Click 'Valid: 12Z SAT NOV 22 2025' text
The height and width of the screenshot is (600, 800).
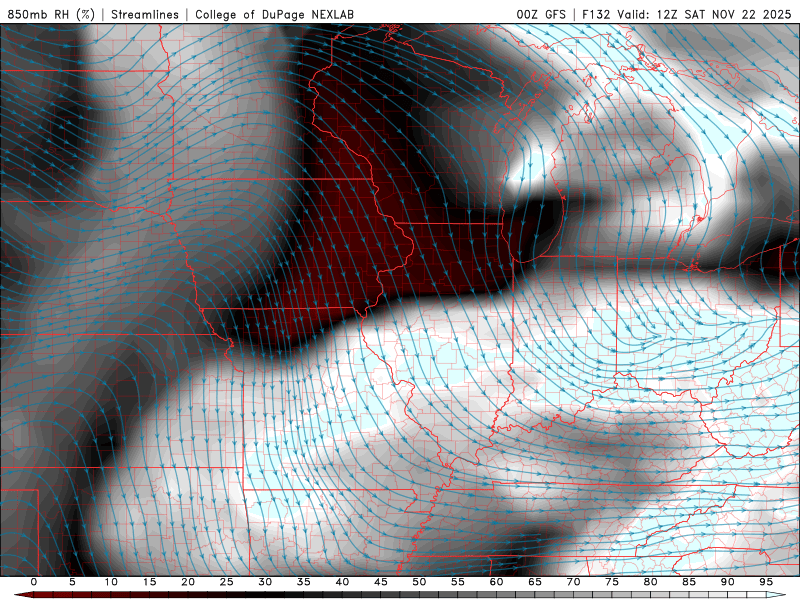[x=705, y=14]
